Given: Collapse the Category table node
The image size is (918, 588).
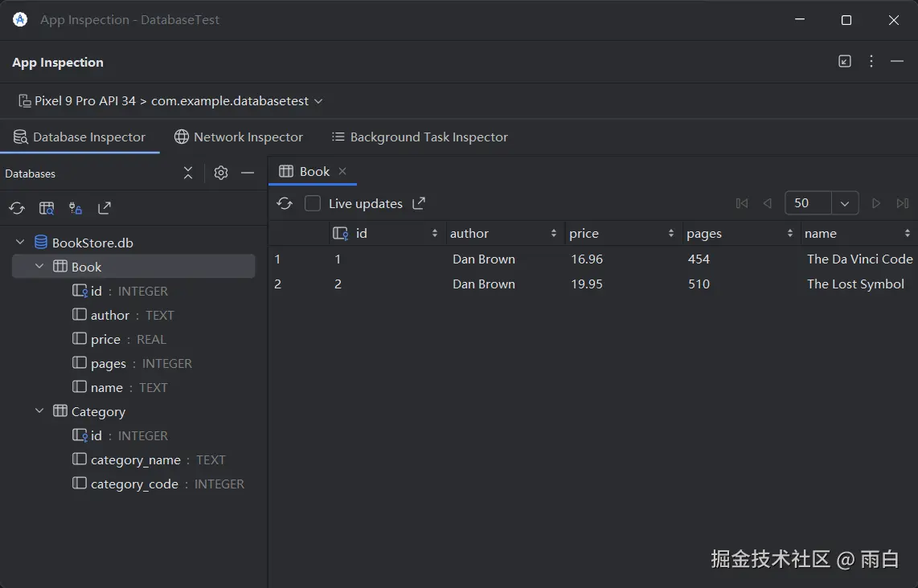Looking at the screenshot, I should (x=39, y=411).
